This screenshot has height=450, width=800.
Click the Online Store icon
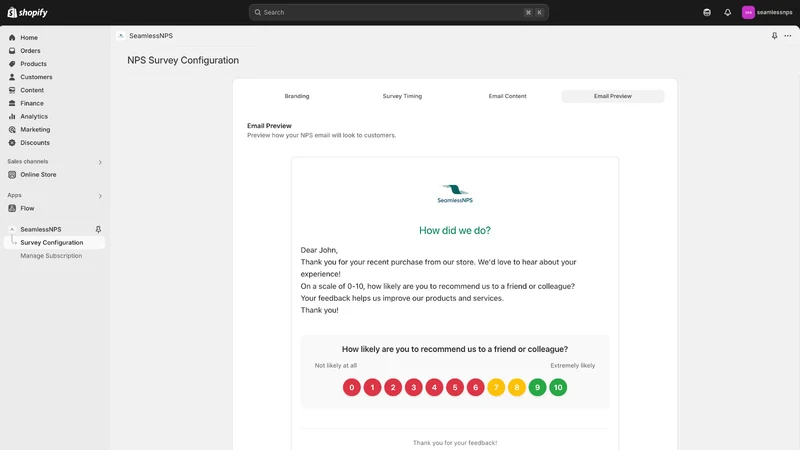tap(12, 174)
